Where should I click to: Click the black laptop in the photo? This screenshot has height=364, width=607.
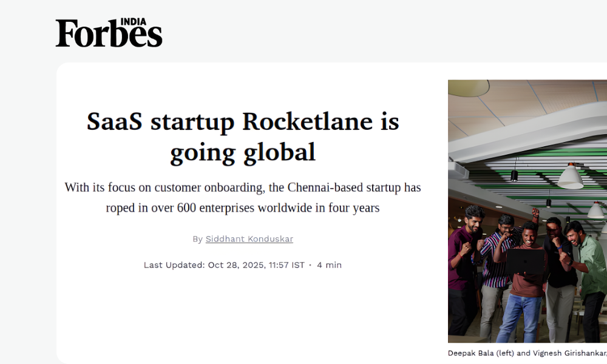click(526, 261)
